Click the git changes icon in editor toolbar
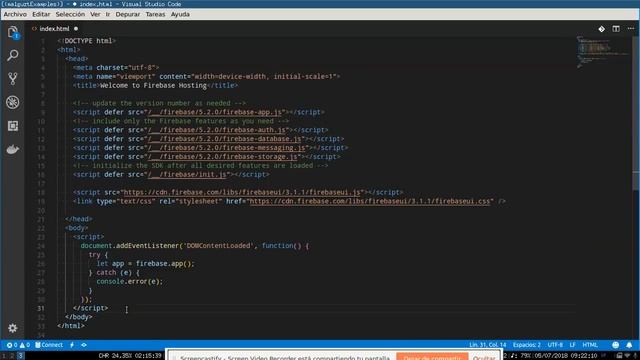The image size is (640, 360). [x=601, y=29]
